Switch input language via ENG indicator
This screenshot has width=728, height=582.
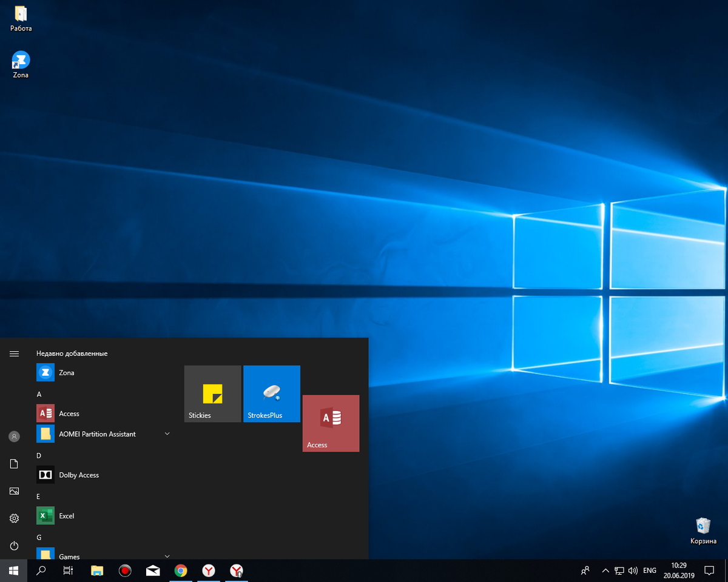[650, 570]
